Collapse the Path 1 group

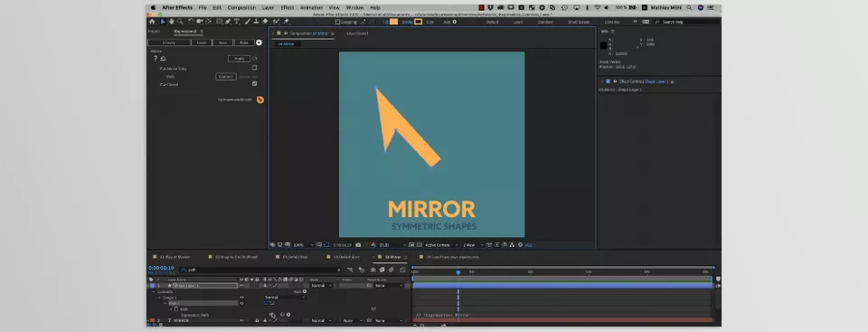[165, 303]
